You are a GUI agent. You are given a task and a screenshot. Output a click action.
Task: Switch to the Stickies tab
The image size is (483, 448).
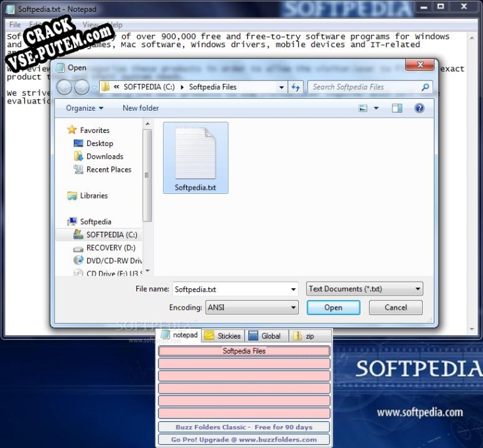coord(222,336)
